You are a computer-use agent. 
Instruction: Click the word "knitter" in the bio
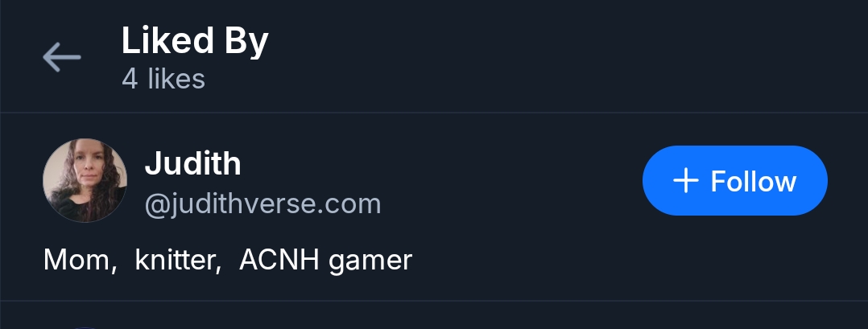(177, 260)
